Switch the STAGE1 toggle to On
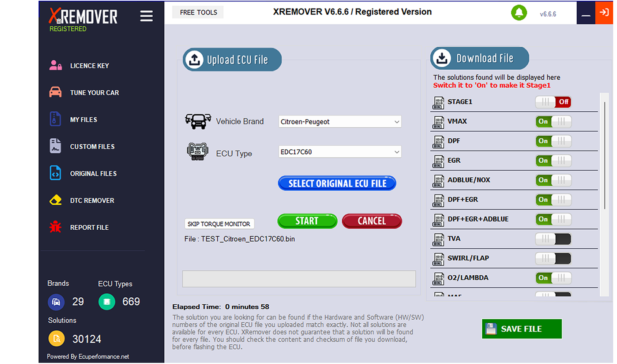Viewport: 617px width, 364px height. click(x=553, y=102)
